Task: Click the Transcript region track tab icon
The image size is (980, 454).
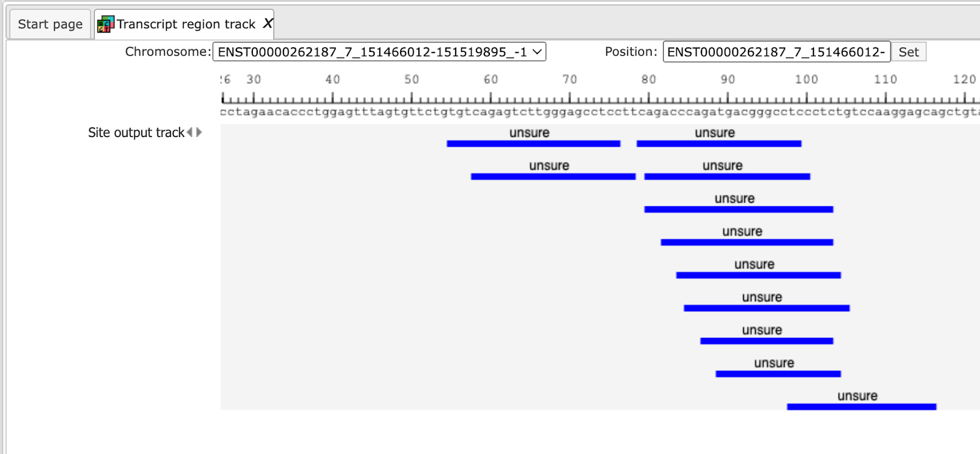Action: 105,24
